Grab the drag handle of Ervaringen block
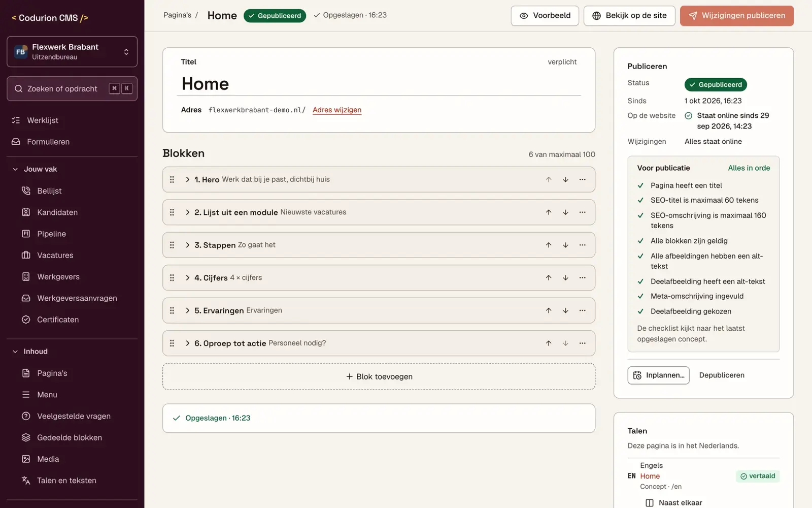The image size is (812, 508). [172, 310]
